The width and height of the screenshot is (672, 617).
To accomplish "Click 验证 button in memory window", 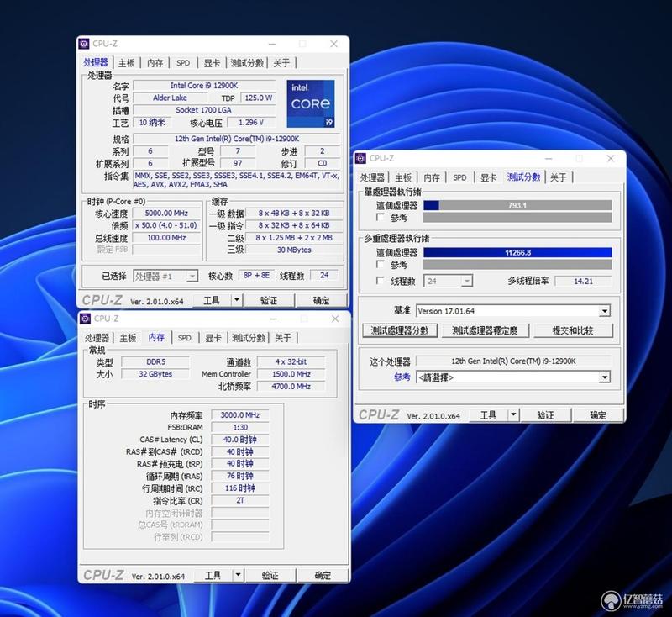I will point(270,576).
